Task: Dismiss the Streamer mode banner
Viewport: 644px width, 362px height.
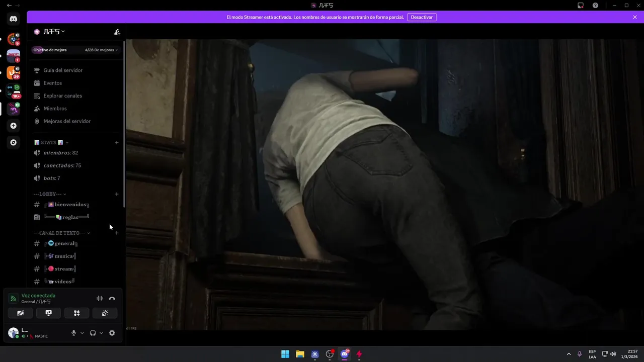Action: click(x=635, y=17)
